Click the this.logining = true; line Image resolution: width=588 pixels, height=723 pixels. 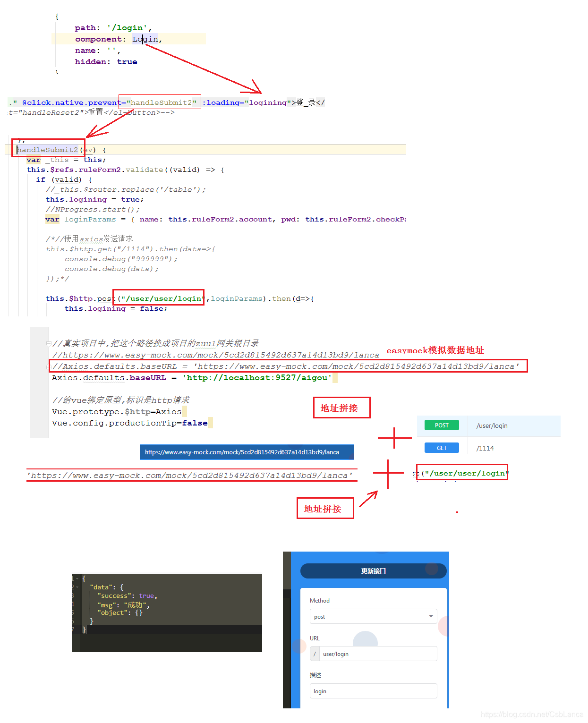(x=94, y=199)
